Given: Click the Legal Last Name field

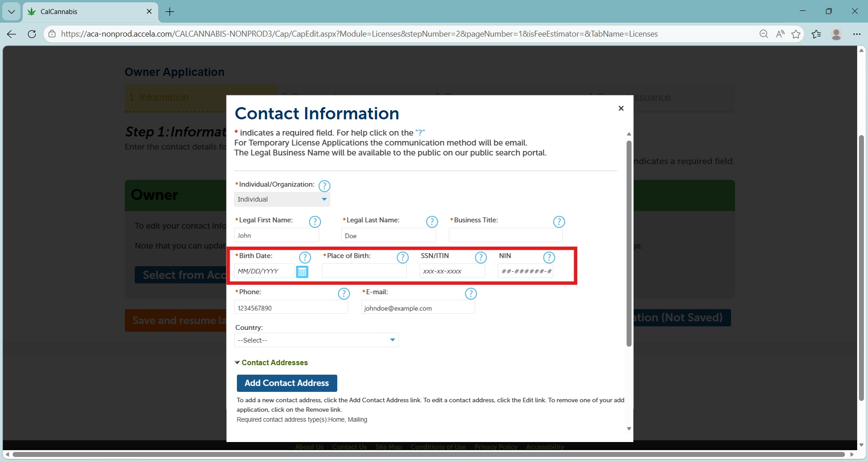Looking at the screenshot, I should click(x=389, y=235).
